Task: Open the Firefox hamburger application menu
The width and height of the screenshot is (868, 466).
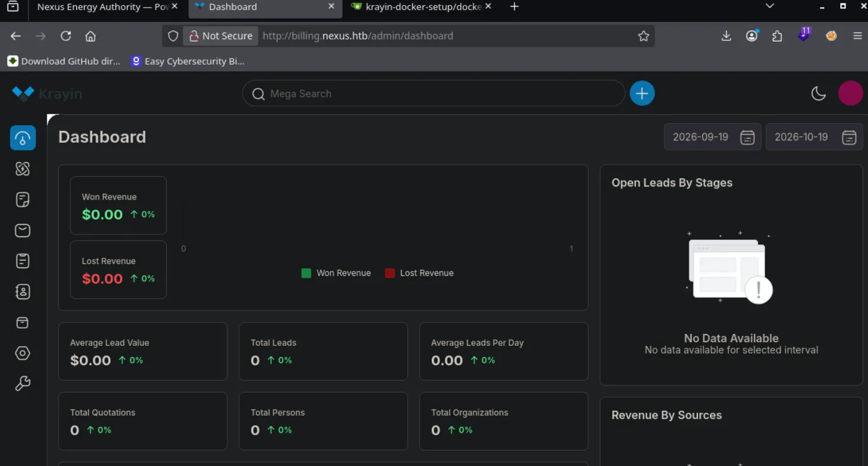Action: click(x=857, y=36)
